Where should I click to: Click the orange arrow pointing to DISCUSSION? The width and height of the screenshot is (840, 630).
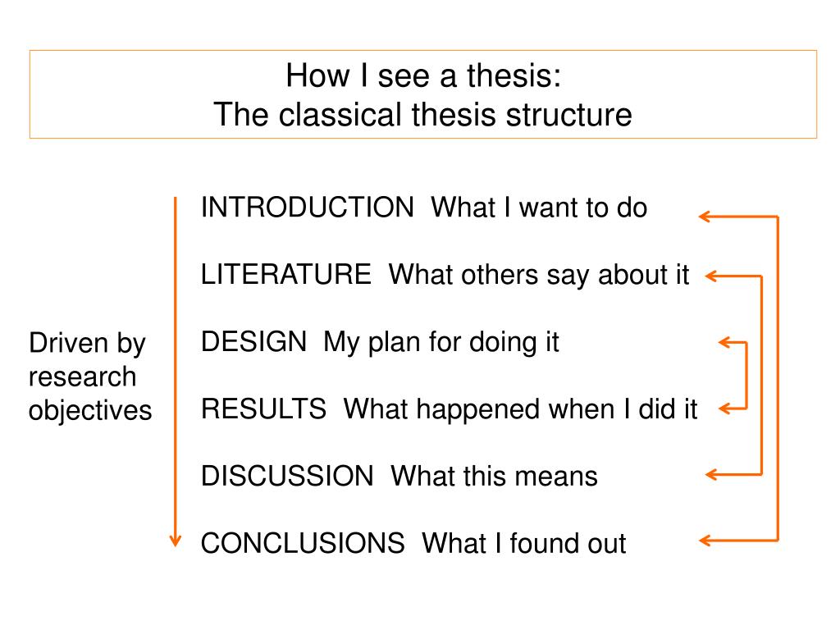[713, 474]
